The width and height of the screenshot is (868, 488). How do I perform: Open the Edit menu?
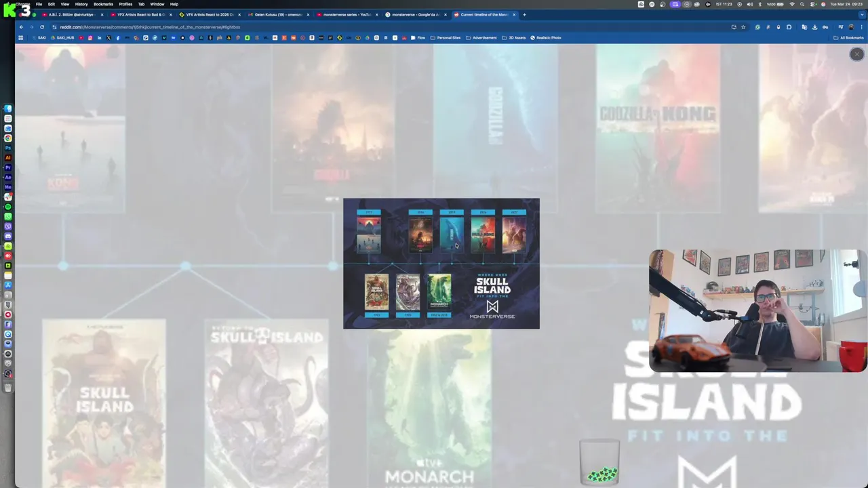click(x=51, y=4)
